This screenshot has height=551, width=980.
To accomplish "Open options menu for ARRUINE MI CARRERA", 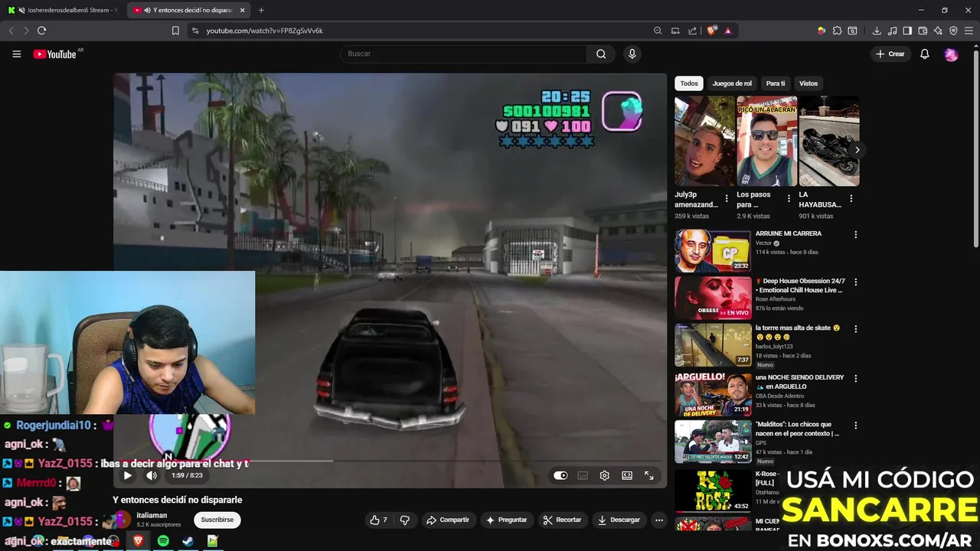I will [x=856, y=235].
